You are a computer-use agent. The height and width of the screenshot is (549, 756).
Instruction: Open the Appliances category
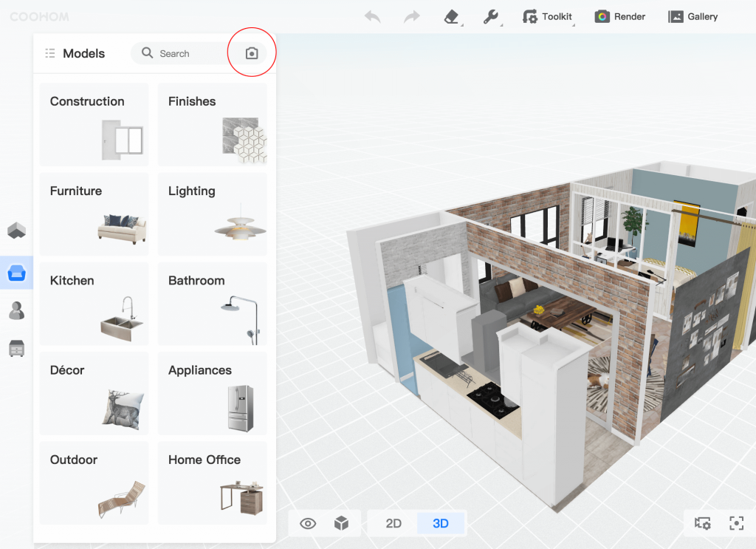point(212,394)
